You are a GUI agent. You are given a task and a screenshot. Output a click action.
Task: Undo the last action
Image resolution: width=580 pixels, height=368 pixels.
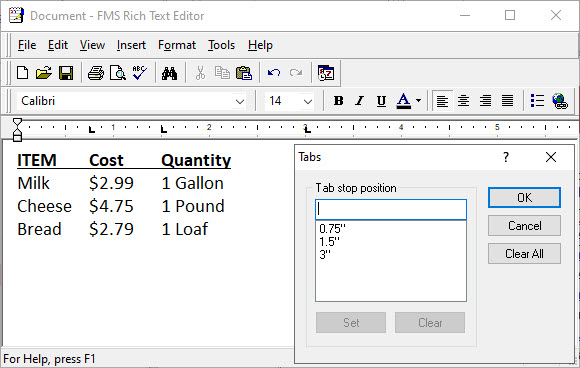[274, 73]
